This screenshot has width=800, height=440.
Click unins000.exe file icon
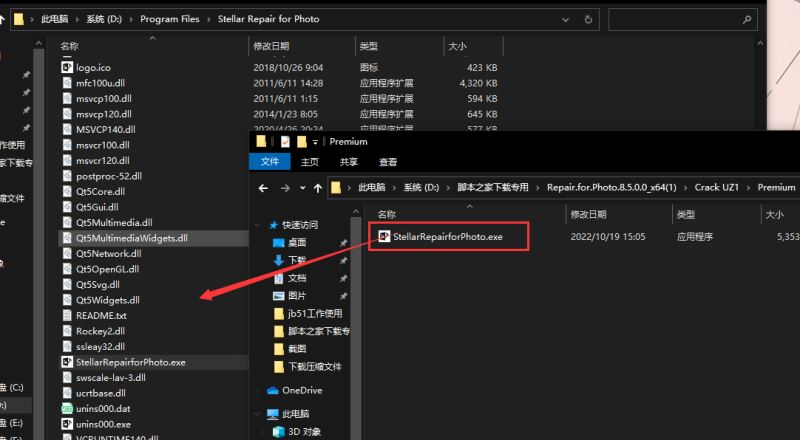click(67, 424)
